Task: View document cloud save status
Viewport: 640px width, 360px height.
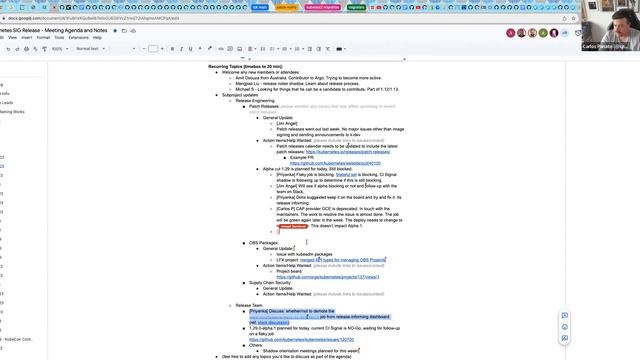Action: [133, 31]
